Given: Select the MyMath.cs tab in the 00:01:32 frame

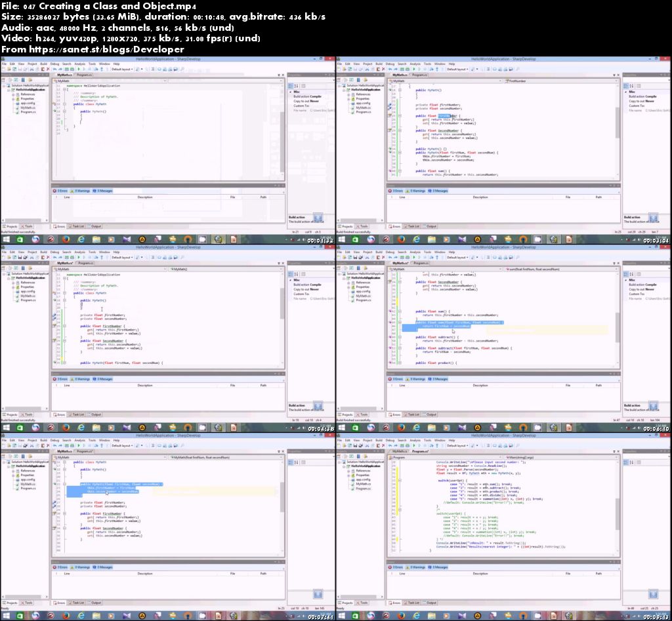Looking at the screenshot, I should (x=65, y=75).
